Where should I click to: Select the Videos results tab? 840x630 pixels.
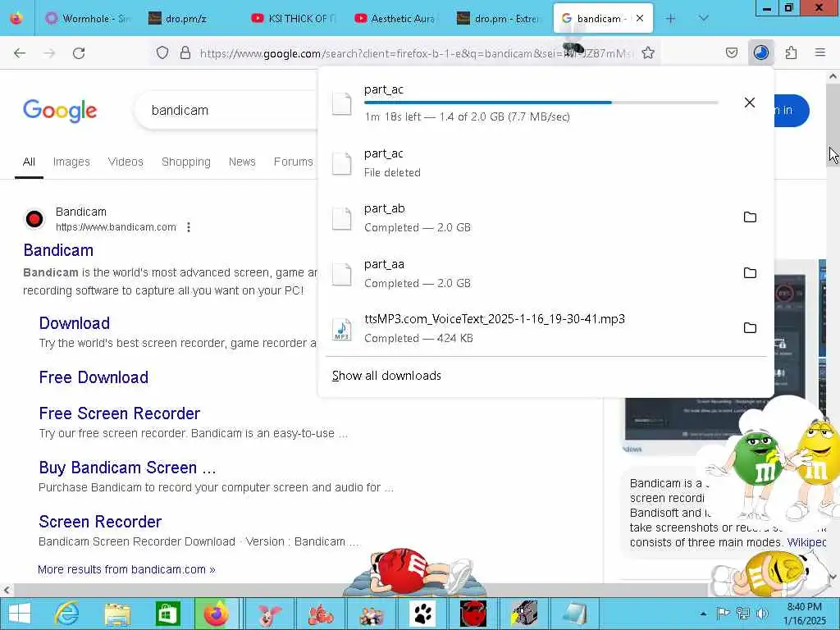(126, 162)
